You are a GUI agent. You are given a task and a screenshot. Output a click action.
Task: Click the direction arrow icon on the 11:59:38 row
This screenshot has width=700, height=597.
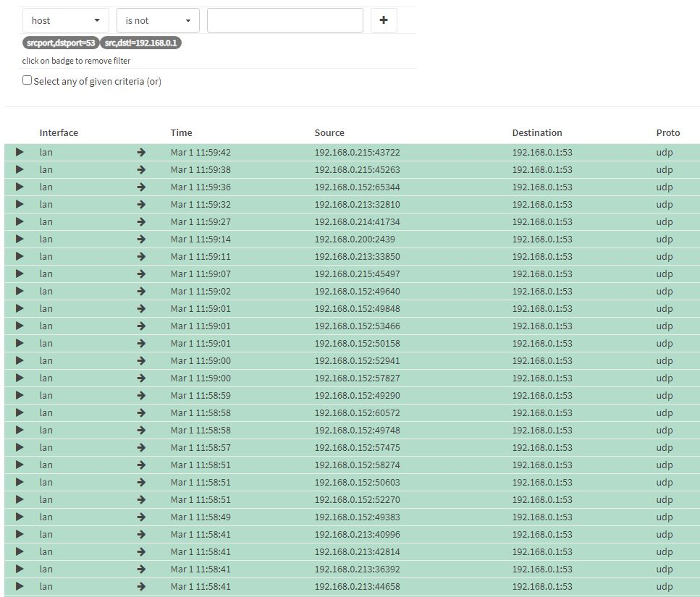point(141,169)
